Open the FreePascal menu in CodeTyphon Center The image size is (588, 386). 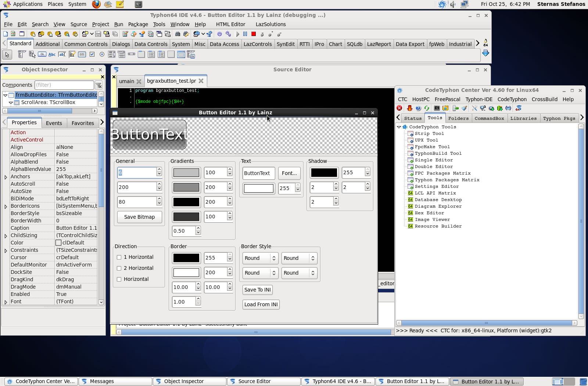[x=447, y=99]
